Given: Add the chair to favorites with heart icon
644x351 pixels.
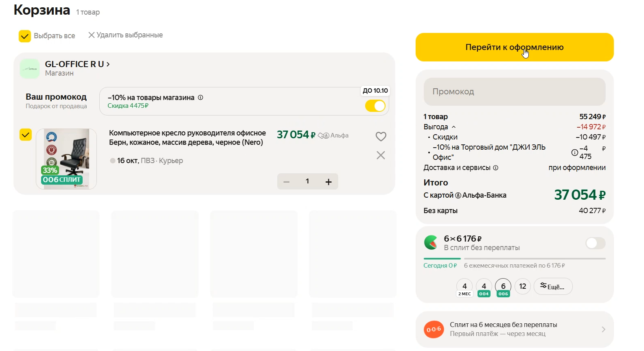Looking at the screenshot, I should tap(381, 137).
